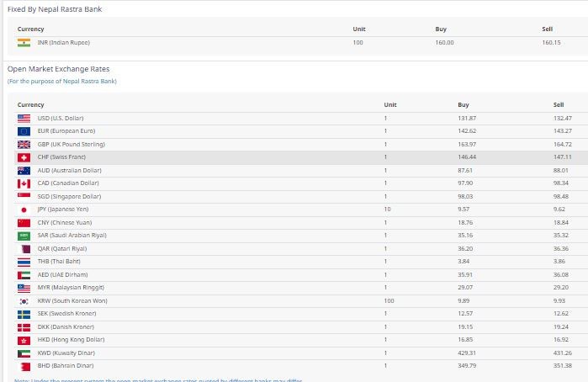
Task: Click the Open Market Exchange Rates heading
Action: (x=59, y=69)
